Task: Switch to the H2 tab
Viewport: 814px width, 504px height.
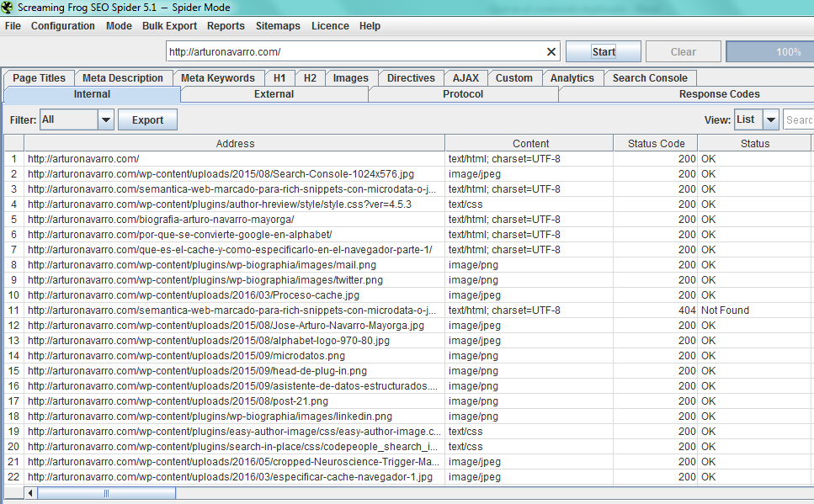Action: tap(310, 78)
